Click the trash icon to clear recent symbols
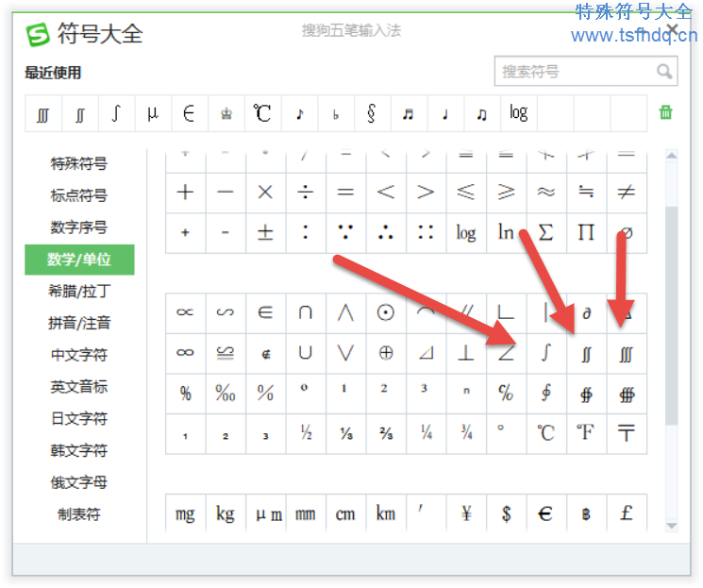703x588 pixels. pos(666,112)
